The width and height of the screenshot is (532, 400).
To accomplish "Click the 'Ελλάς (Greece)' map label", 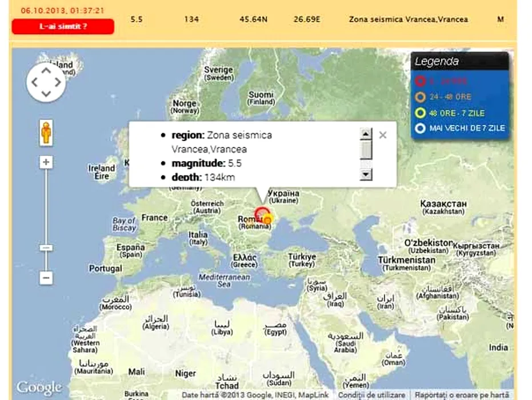I will point(245,261).
